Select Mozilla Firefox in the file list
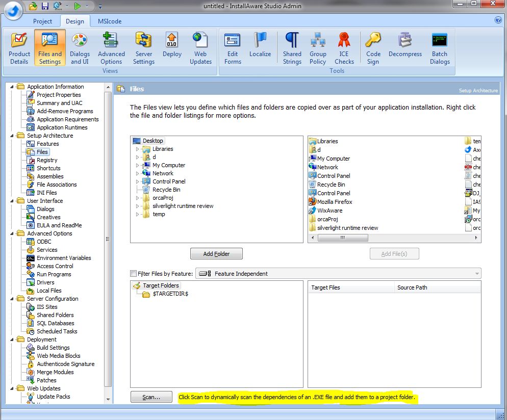507x420 pixels. click(x=331, y=202)
